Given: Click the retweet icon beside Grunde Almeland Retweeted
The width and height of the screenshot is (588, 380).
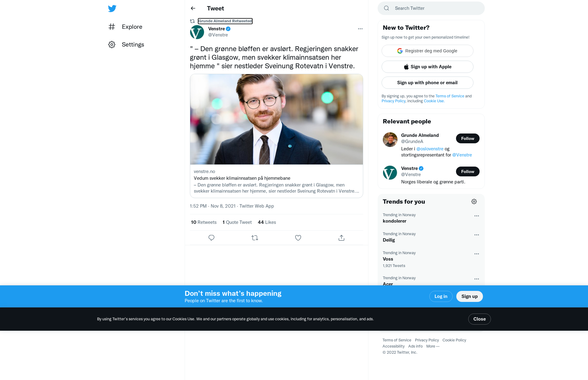Looking at the screenshot, I should [192, 21].
